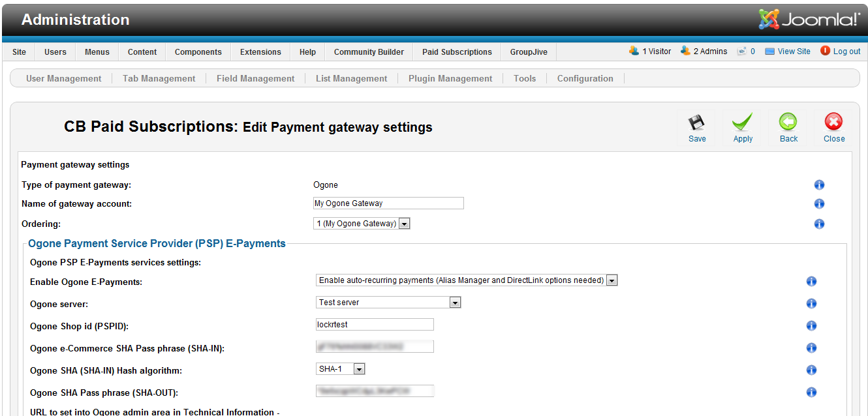Open the Configuration submenu link

point(585,79)
